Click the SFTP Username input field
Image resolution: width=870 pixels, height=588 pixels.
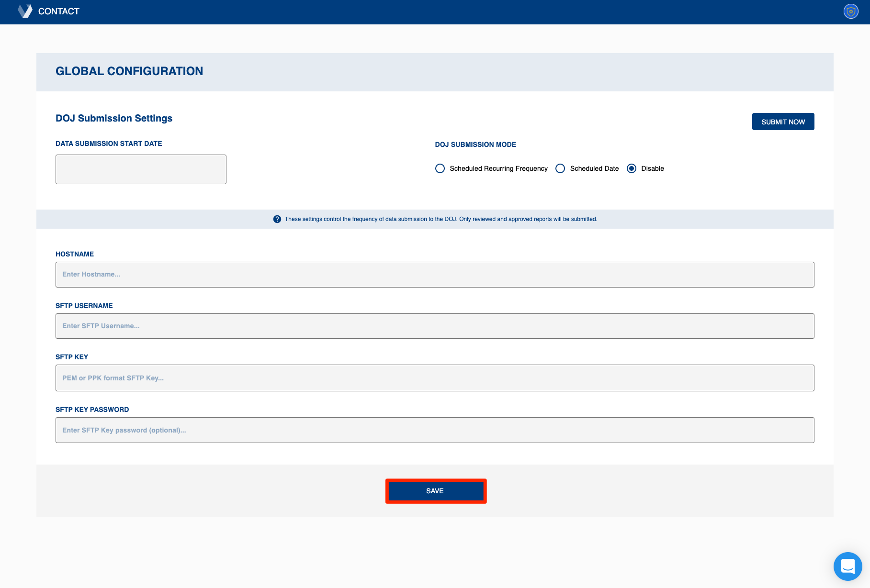coord(435,326)
